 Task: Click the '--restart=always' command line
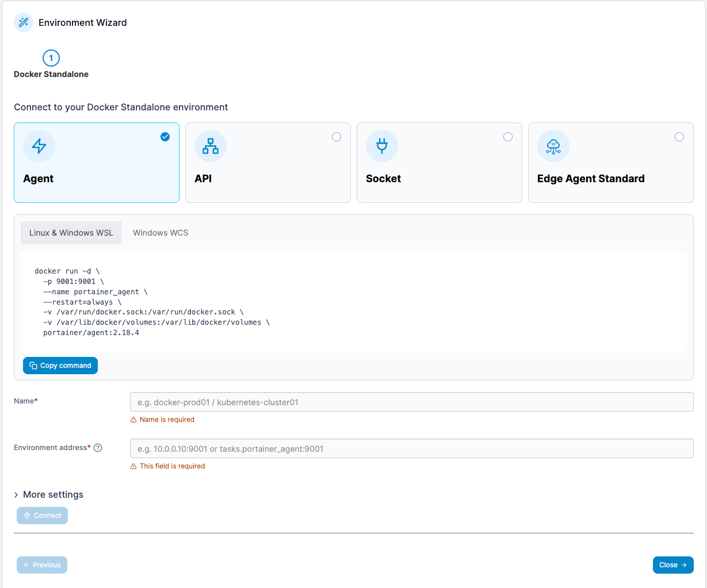(x=82, y=302)
